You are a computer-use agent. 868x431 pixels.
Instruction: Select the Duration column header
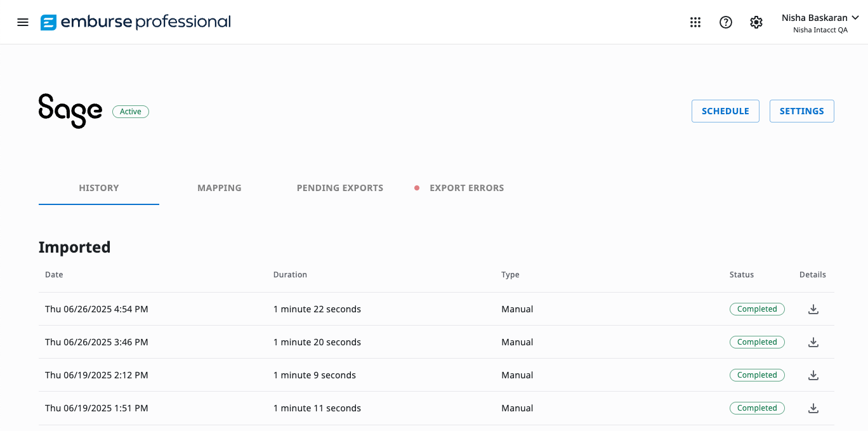pos(290,275)
